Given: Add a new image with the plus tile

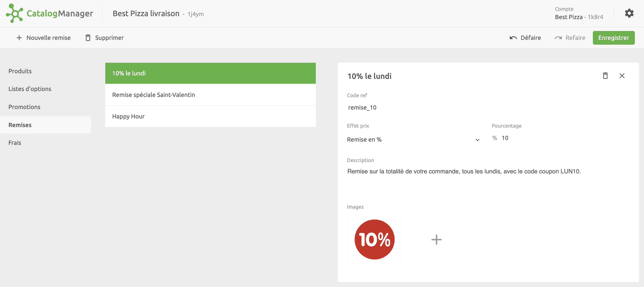Looking at the screenshot, I should tap(436, 239).
